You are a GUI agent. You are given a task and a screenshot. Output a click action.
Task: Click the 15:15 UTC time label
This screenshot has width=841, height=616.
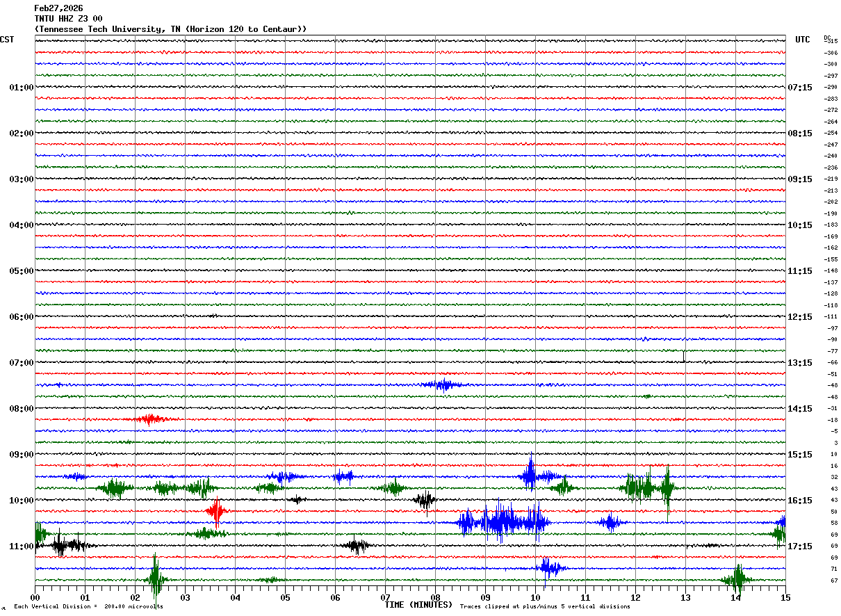[800, 455]
